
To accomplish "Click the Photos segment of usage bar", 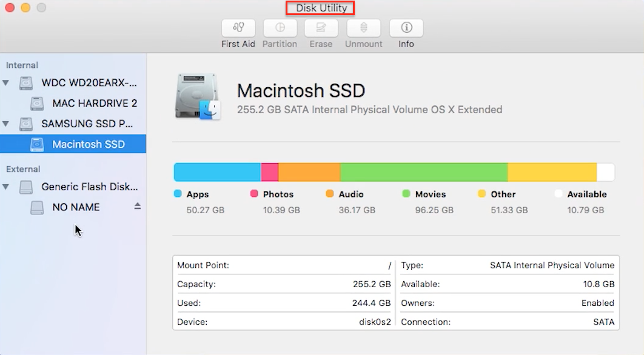I will tap(270, 171).
